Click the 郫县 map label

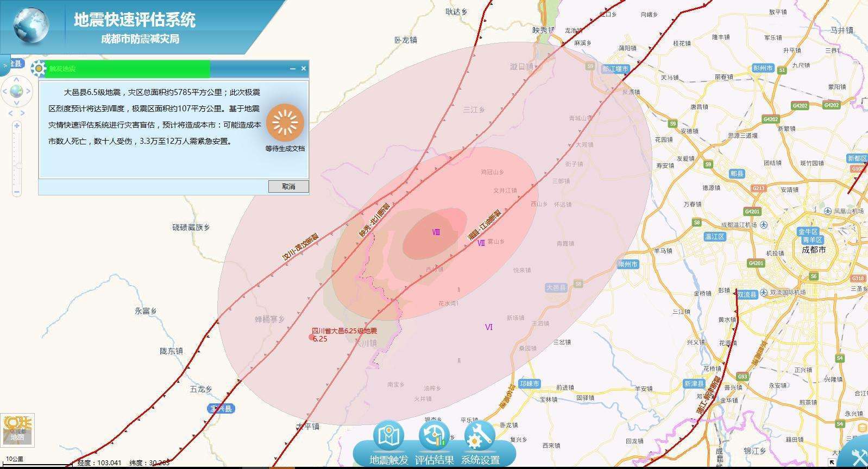(x=737, y=174)
